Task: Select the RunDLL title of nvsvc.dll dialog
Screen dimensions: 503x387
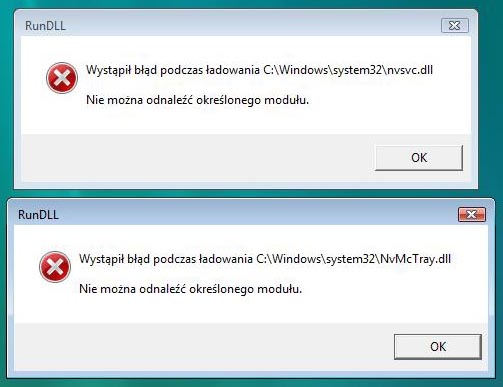Action: point(45,26)
